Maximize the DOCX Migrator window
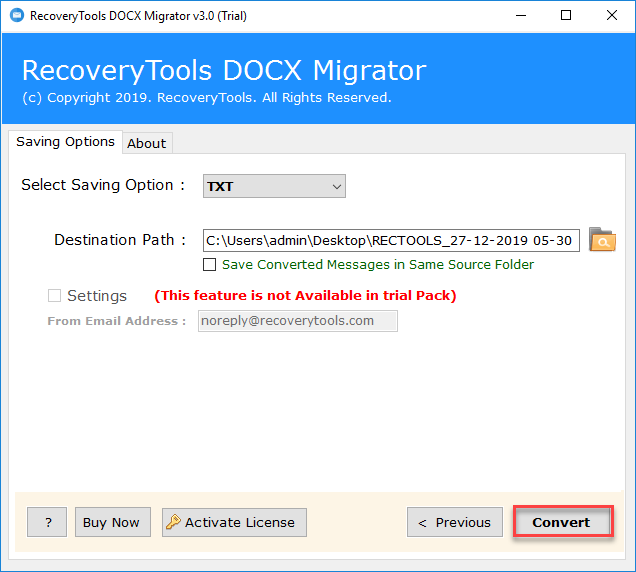The height and width of the screenshot is (572, 636). [x=566, y=16]
